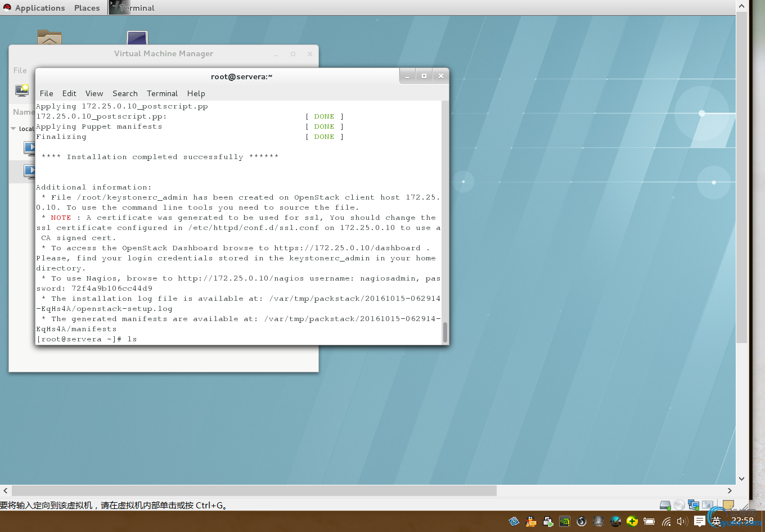
Task: Click the volume speaker tray icon
Action: point(682,521)
